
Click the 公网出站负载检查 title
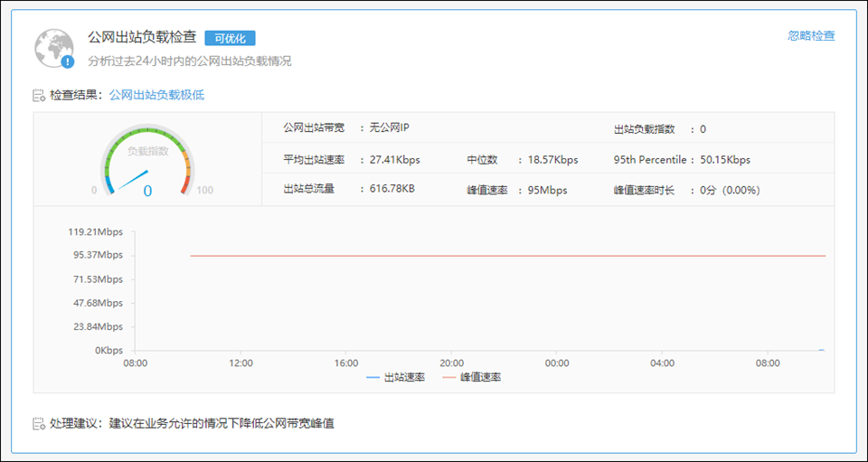tap(142, 37)
